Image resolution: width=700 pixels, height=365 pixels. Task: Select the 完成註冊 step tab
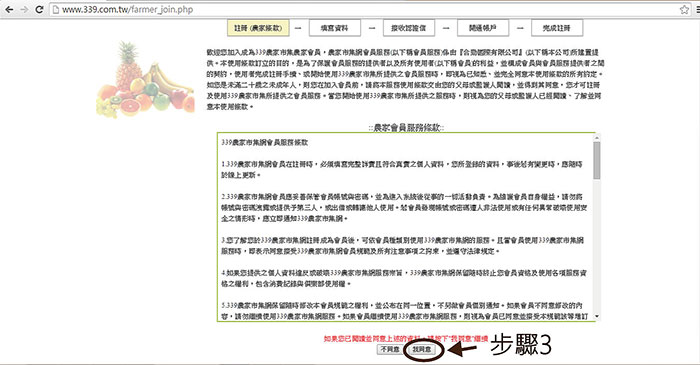point(557,28)
